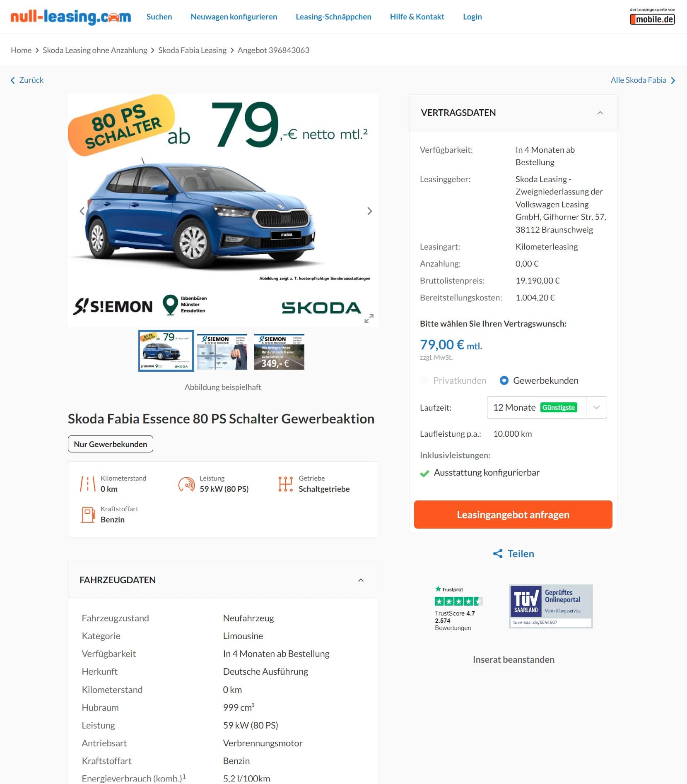Open the Leasing-Schnäppchen menu item
Image resolution: width=687 pixels, height=784 pixels.
click(x=333, y=17)
